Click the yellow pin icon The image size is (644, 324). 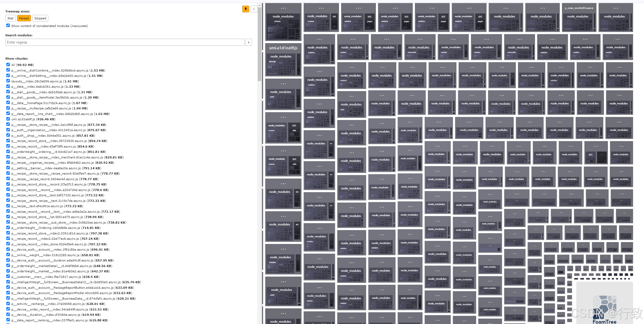tap(246, 9)
